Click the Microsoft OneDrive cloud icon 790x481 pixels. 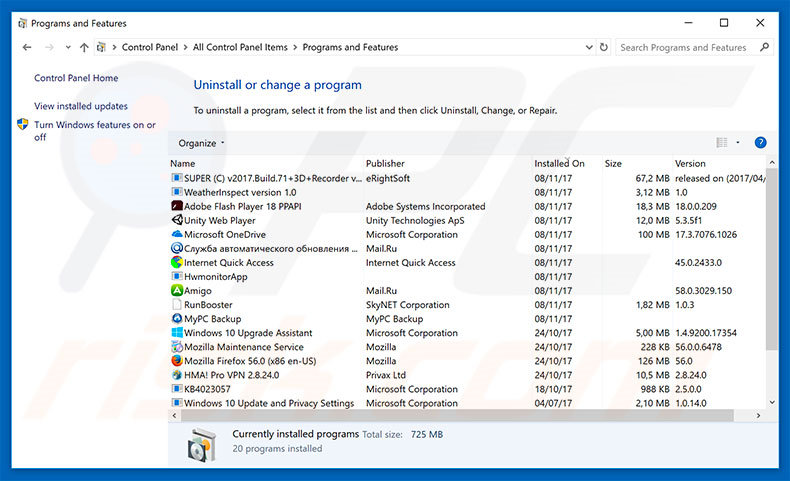coord(177,234)
